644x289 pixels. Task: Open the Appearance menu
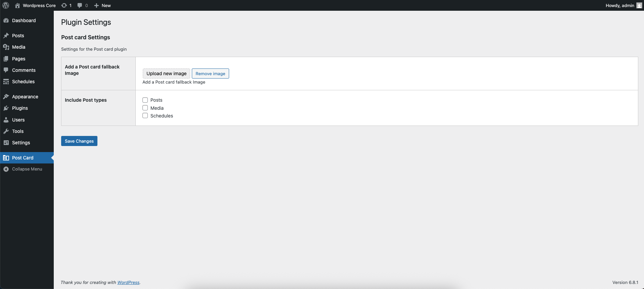click(27, 97)
